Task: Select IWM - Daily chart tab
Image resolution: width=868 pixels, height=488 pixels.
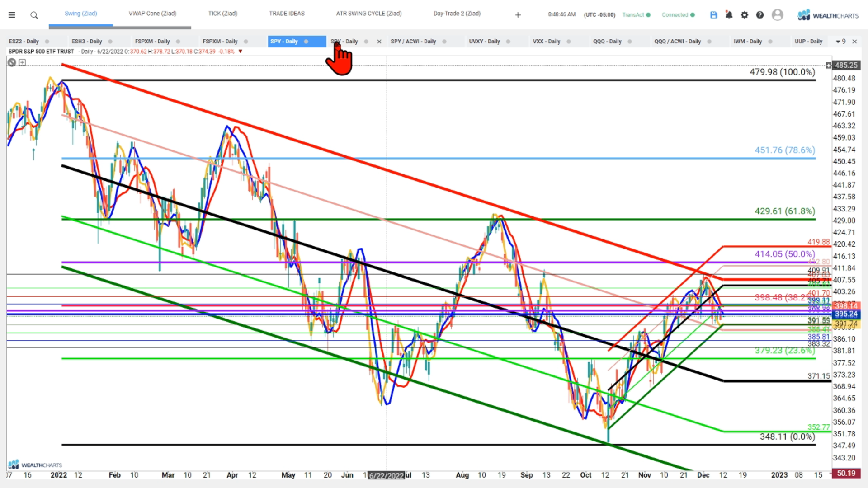Action: (x=748, y=42)
